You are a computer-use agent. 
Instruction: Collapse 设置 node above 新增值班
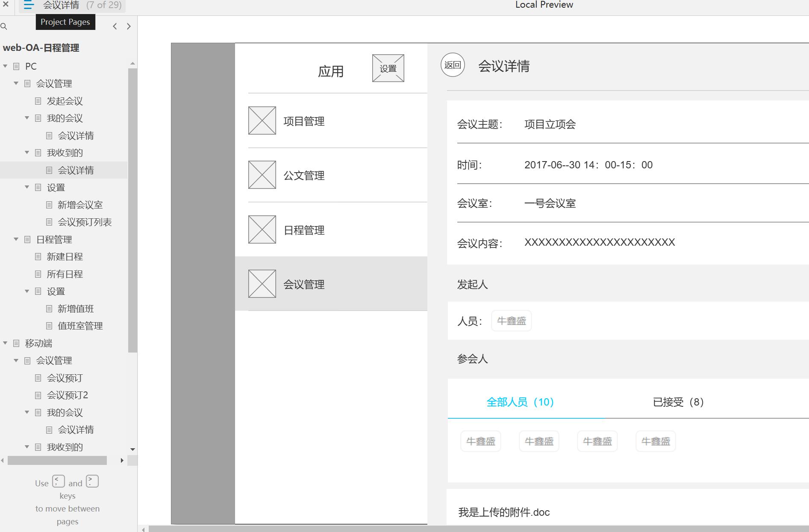pos(26,291)
